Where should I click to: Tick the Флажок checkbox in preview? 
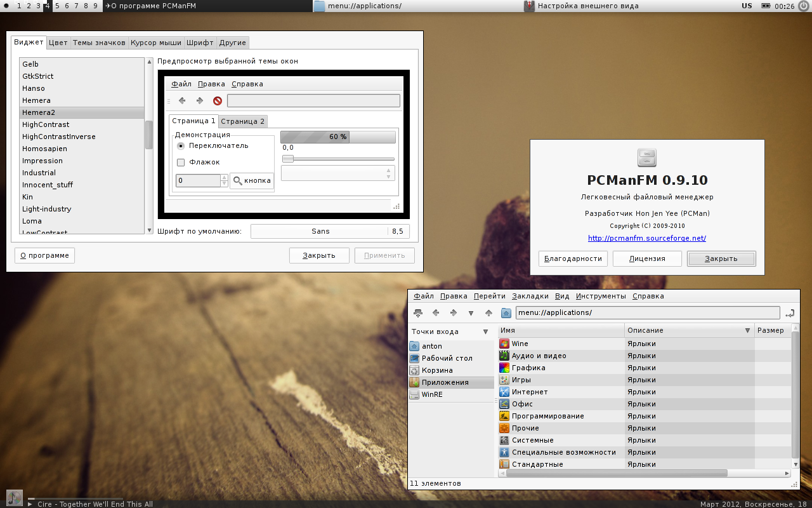coord(181,162)
